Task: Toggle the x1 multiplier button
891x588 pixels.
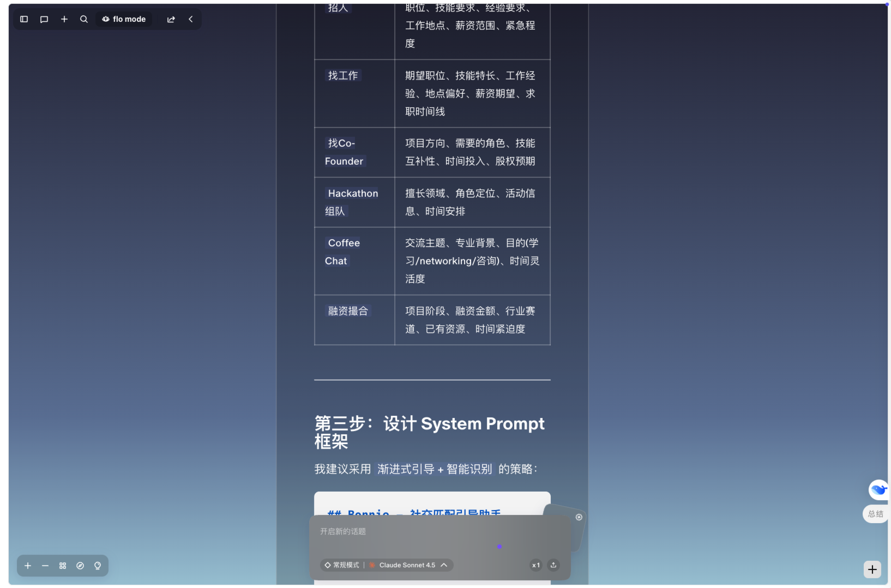Action: [536, 565]
